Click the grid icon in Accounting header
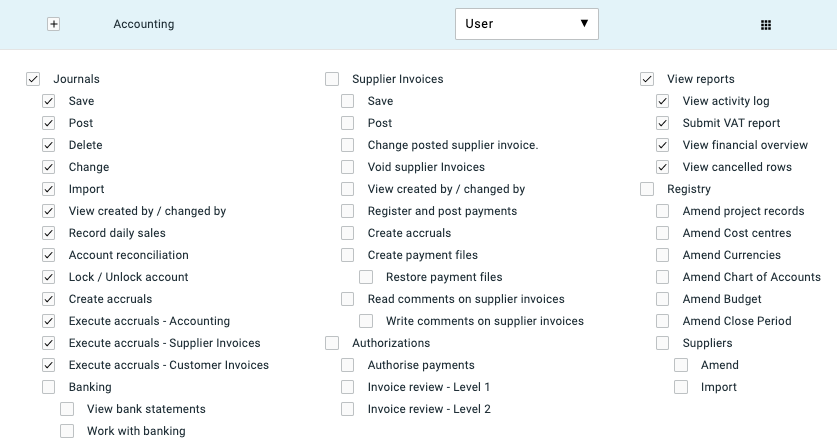 pos(766,25)
